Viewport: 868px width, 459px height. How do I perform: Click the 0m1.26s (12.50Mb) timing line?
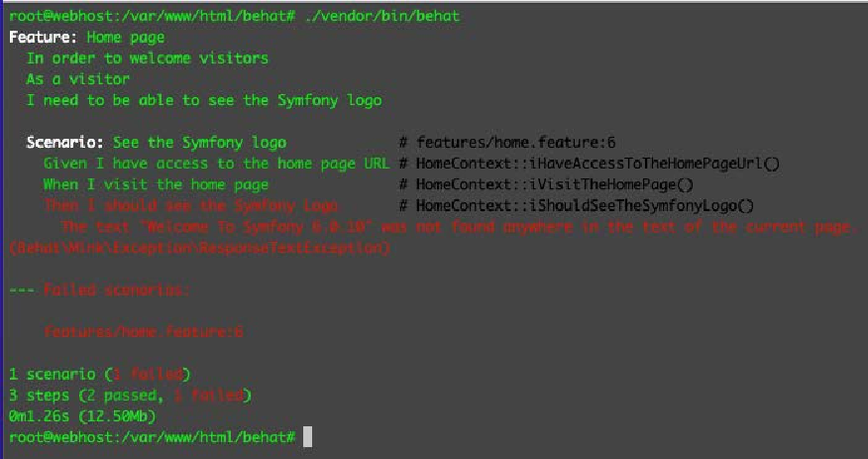point(82,415)
